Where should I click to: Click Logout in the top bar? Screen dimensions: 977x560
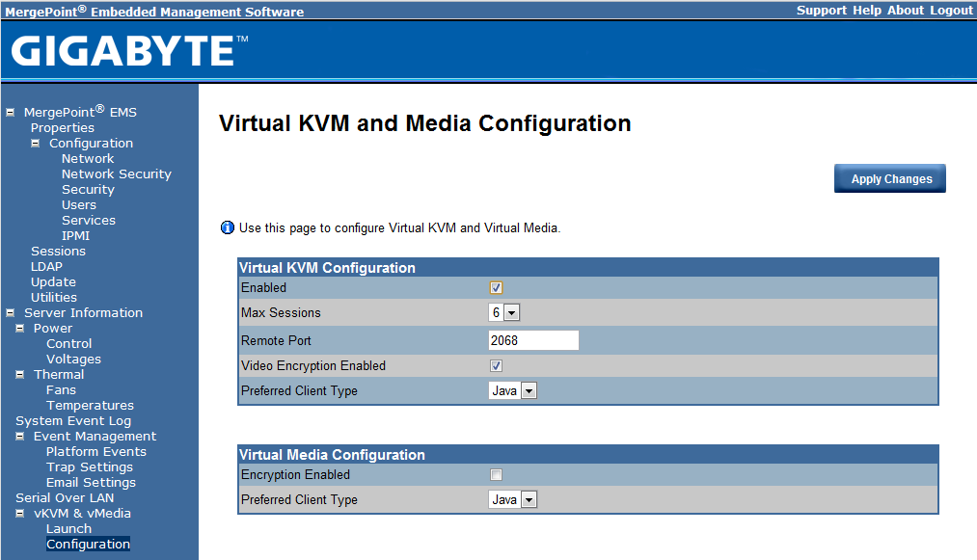pos(951,11)
